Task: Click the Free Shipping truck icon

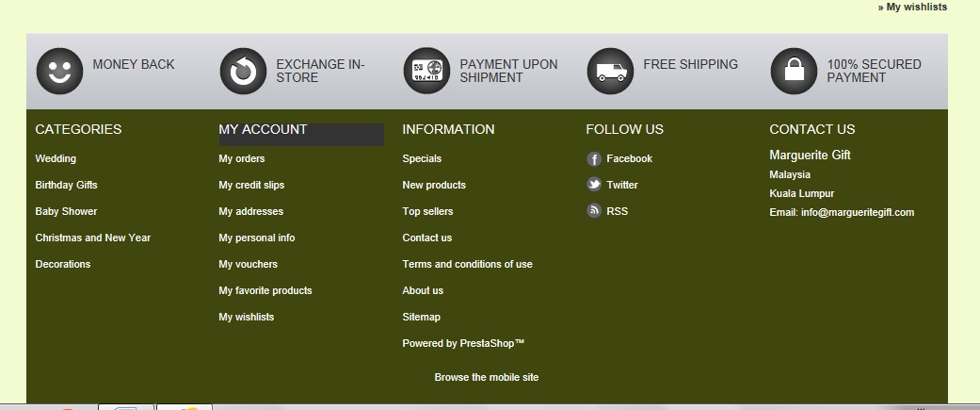Action: coord(611,72)
